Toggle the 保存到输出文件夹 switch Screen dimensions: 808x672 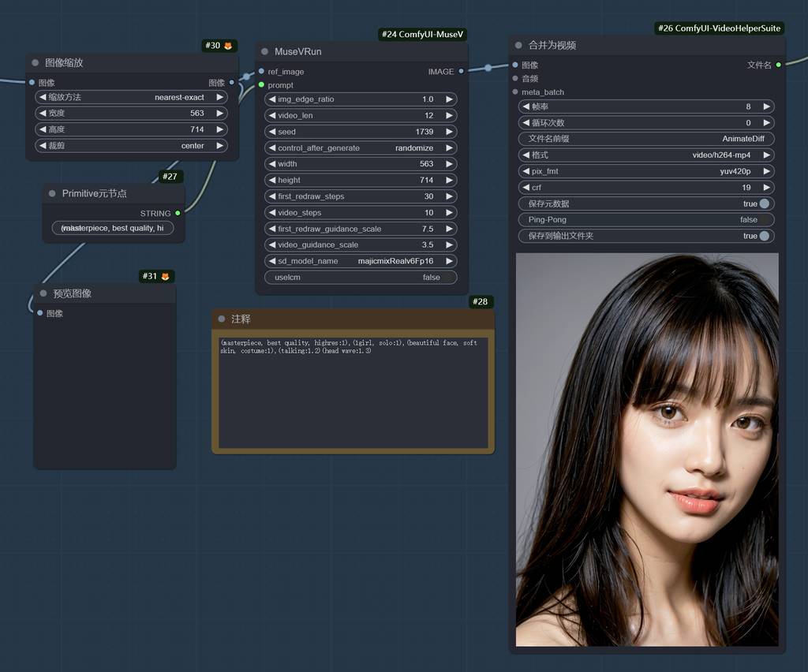764,236
